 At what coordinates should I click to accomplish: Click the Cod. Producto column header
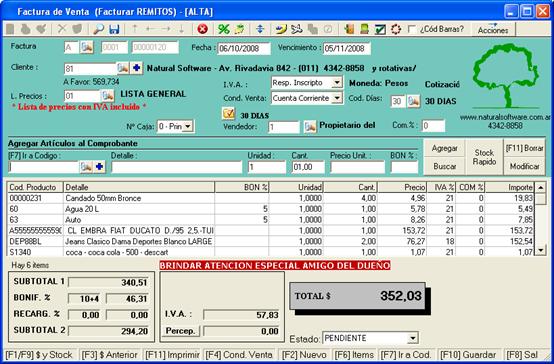point(35,187)
